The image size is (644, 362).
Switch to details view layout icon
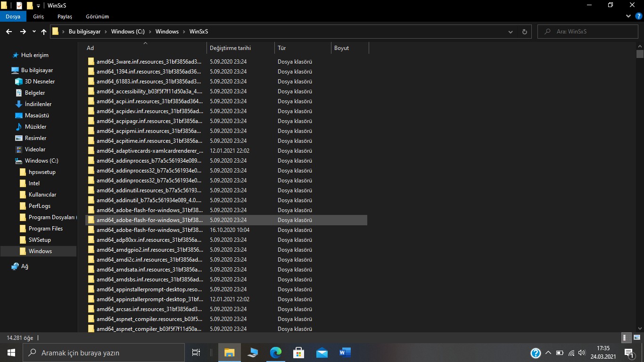627,337
